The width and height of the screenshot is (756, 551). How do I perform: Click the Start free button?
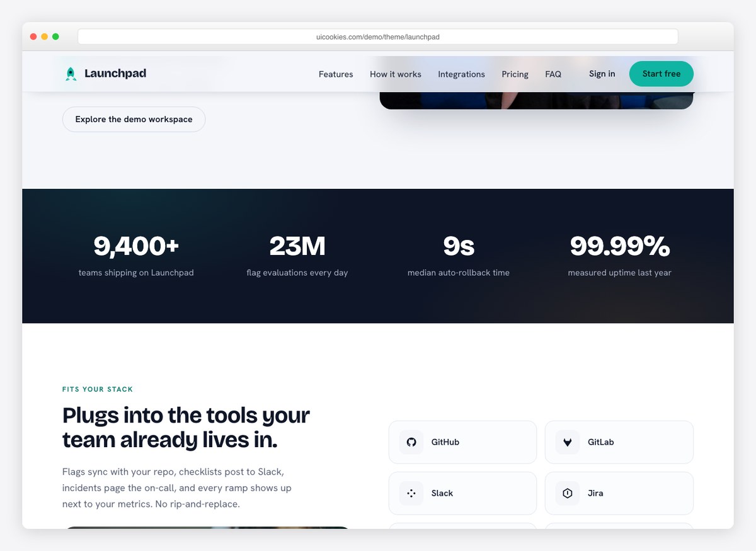pos(661,74)
